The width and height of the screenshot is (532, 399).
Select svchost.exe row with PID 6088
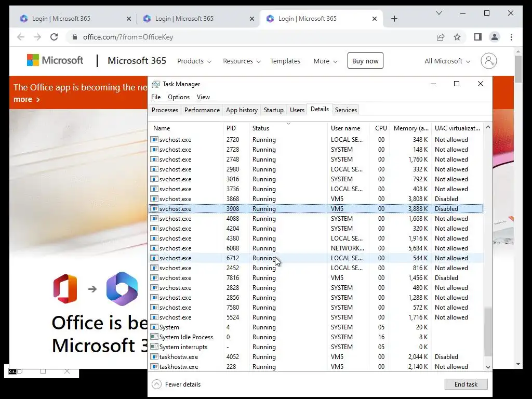point(316,248)
